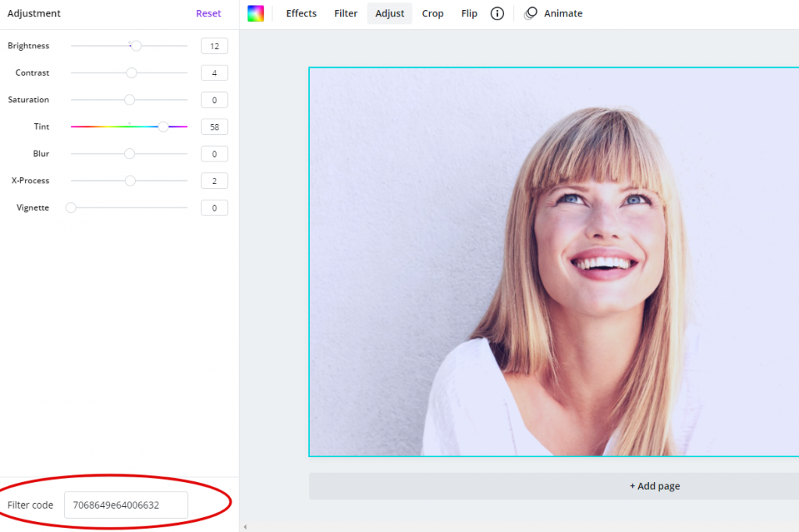Viewport: 799px width, 532px height.
Task: Click the Animate circles icon
Action: click(x=531, y=13)
